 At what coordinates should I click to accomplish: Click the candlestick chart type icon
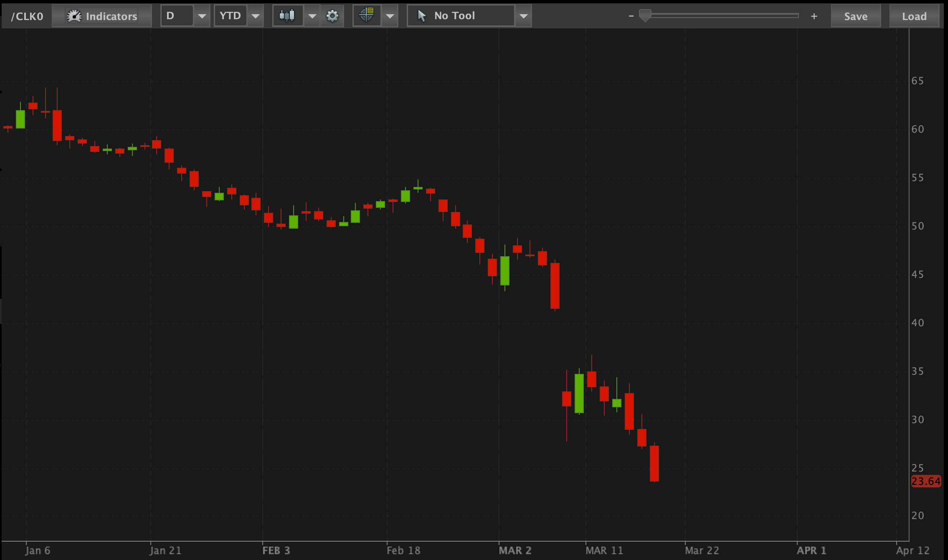point(287,16)
